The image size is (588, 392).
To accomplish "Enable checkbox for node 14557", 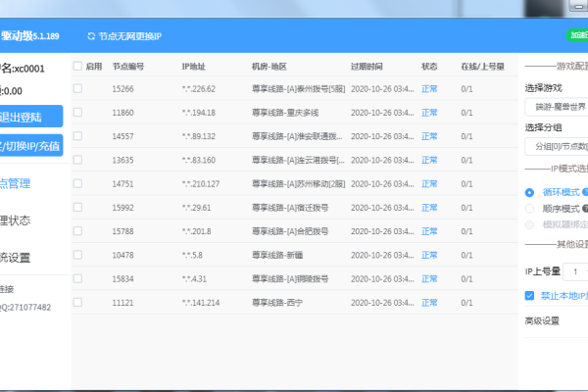I will [x=77, y=136].
